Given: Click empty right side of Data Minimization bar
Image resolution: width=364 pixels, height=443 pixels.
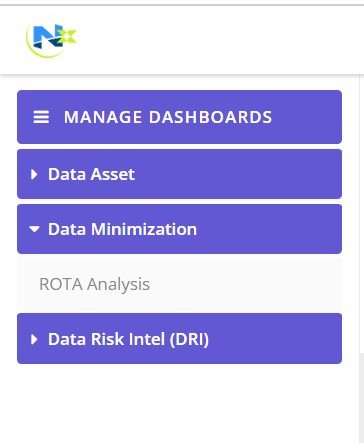Looking at the screenshot, I should [269, 229].
